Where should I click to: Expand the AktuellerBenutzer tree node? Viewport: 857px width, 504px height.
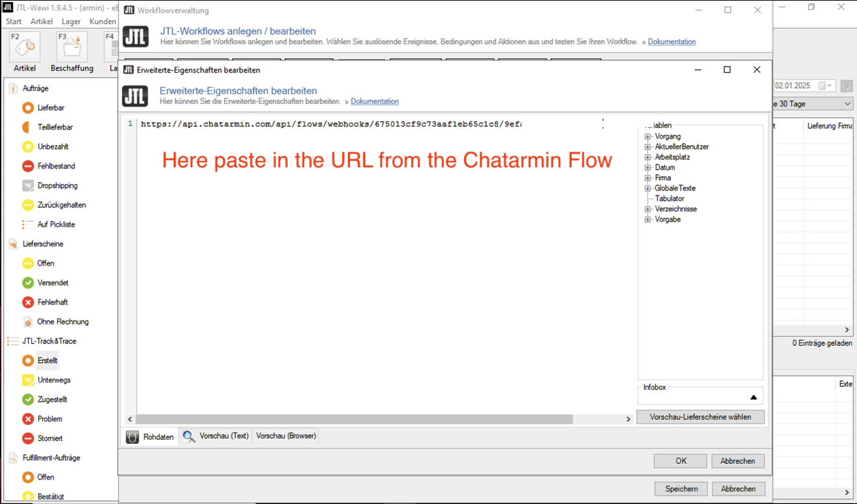click(648, 147)
